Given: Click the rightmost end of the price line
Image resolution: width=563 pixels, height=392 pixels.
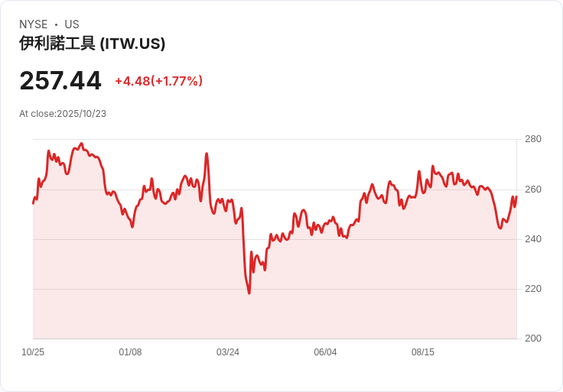Looking at the screenshot, I should click(516, 196).
